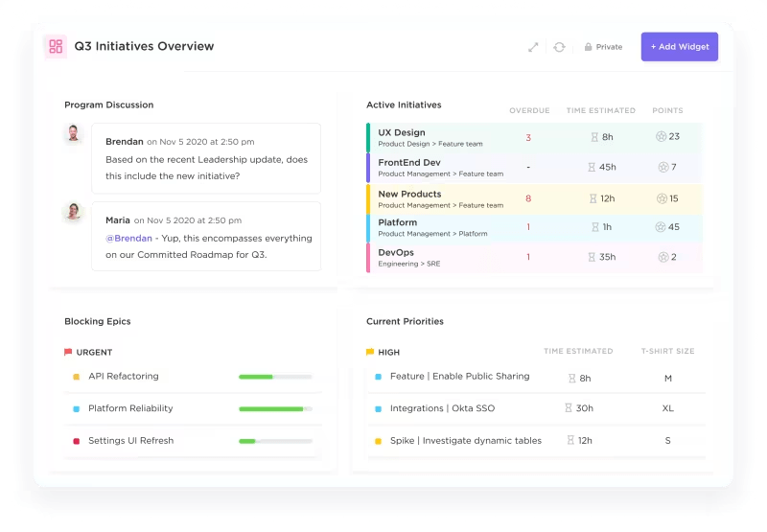The width and height of the screenshot is (767, 532).
Task: Click the Settings UI Refresh progress bar
Action: [x=275, y=441]
